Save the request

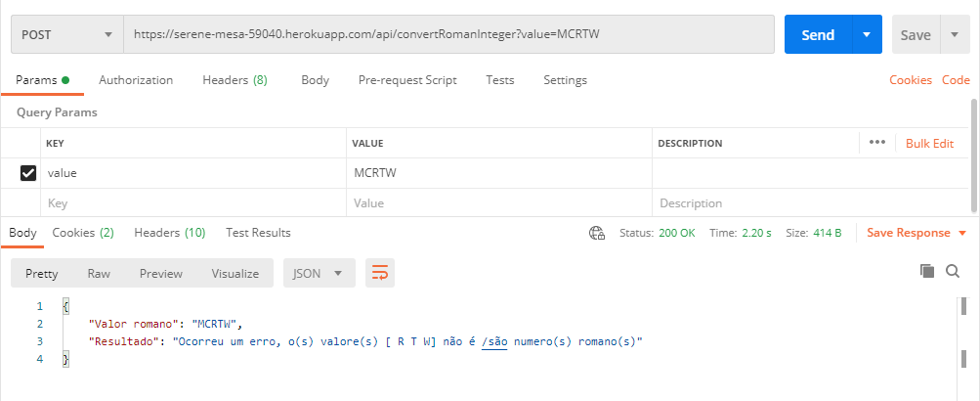pyautogui.click(x=916, y=35)
